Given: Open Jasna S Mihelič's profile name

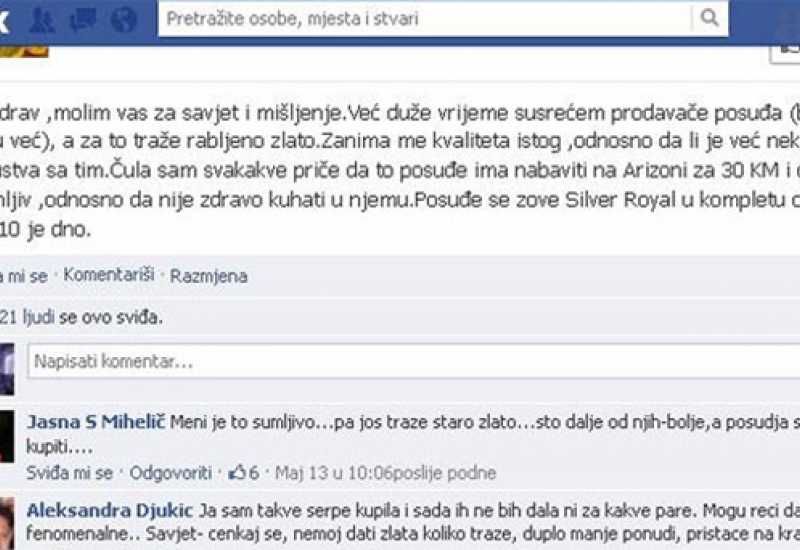Looking at the screenshot, I should click(96, 422).
